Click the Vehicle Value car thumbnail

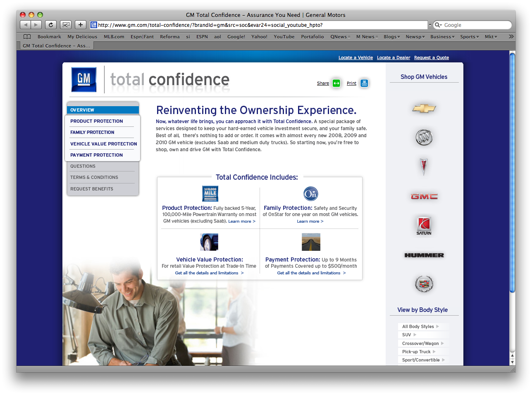pyautogui.click(x=209, y=242)
